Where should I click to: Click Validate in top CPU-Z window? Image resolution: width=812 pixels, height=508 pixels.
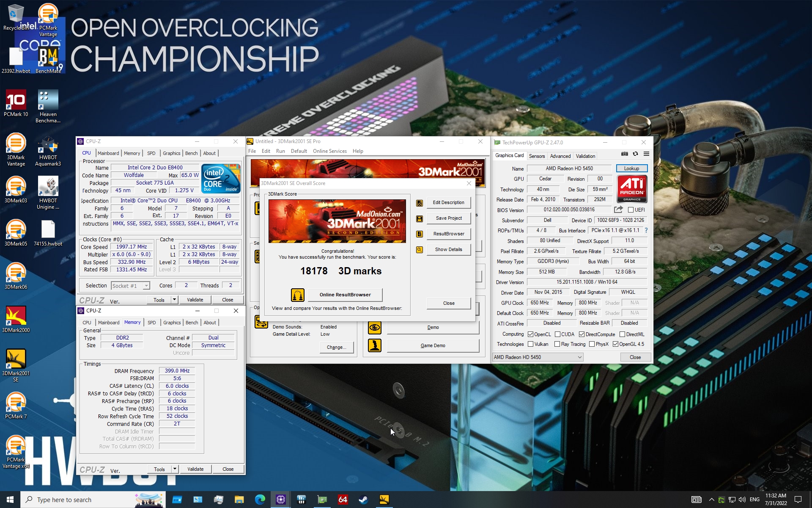(195, 300)
